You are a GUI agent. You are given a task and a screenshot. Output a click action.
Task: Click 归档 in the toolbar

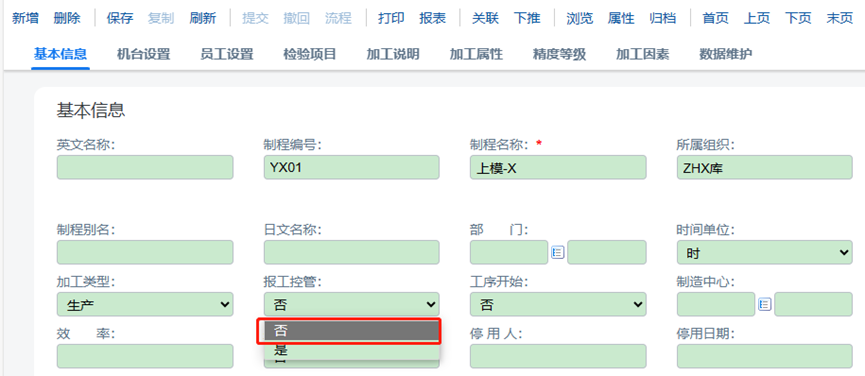tap(663, 18)
